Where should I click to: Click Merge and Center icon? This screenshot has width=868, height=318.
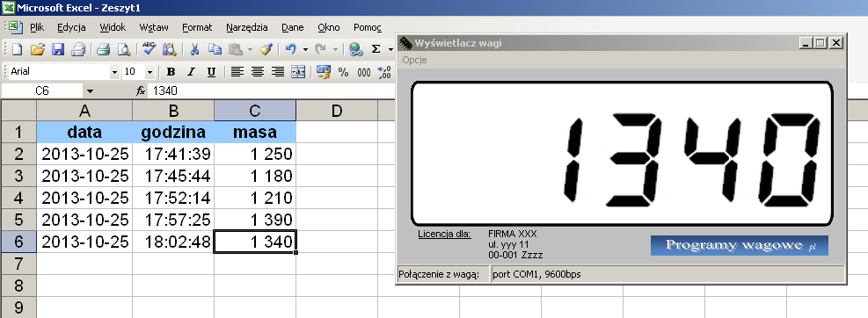pyautogui.click(x=298, y=72)
